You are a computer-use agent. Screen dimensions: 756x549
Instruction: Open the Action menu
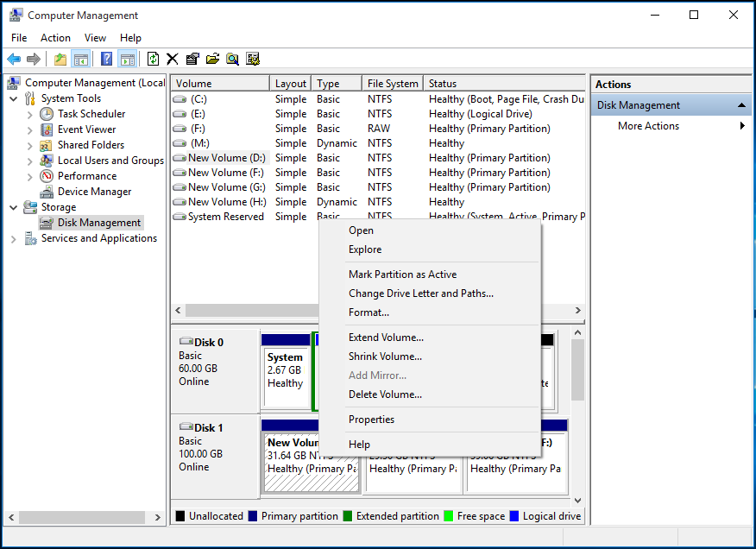pos(55,38)
